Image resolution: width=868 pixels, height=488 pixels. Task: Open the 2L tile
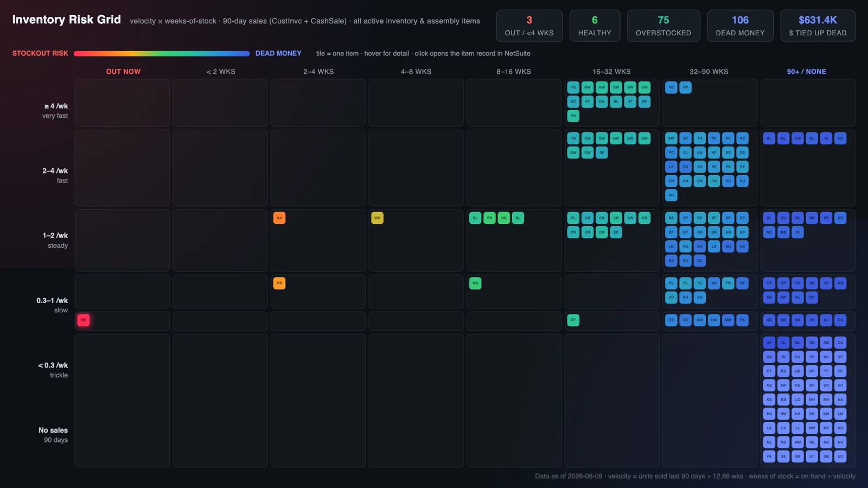pos(783,343)
